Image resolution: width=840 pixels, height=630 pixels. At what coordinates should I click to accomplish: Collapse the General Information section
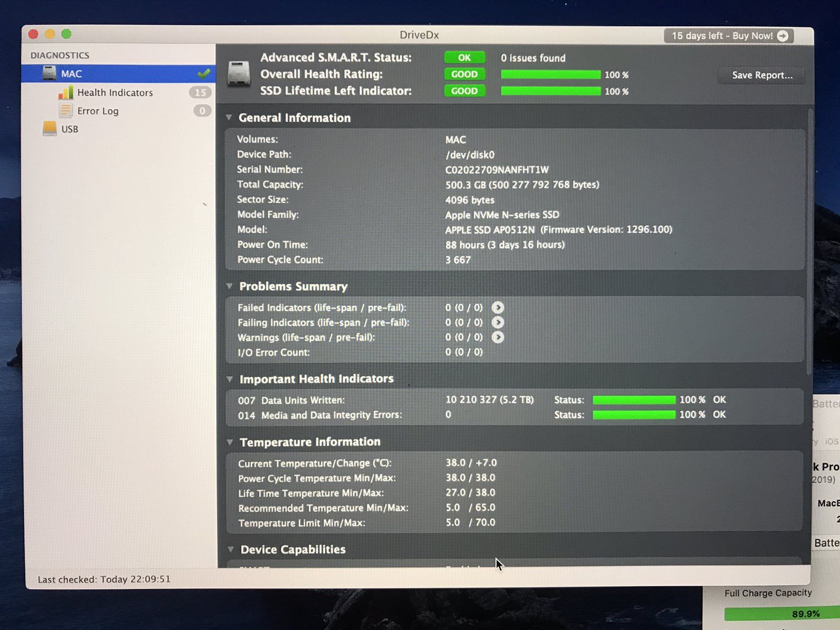229,118
